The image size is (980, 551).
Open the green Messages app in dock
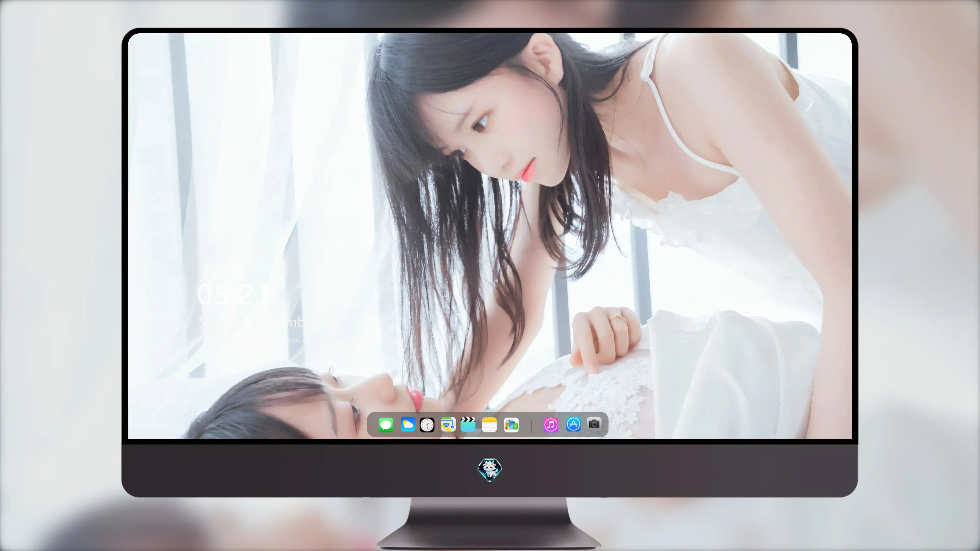[386, 425]
